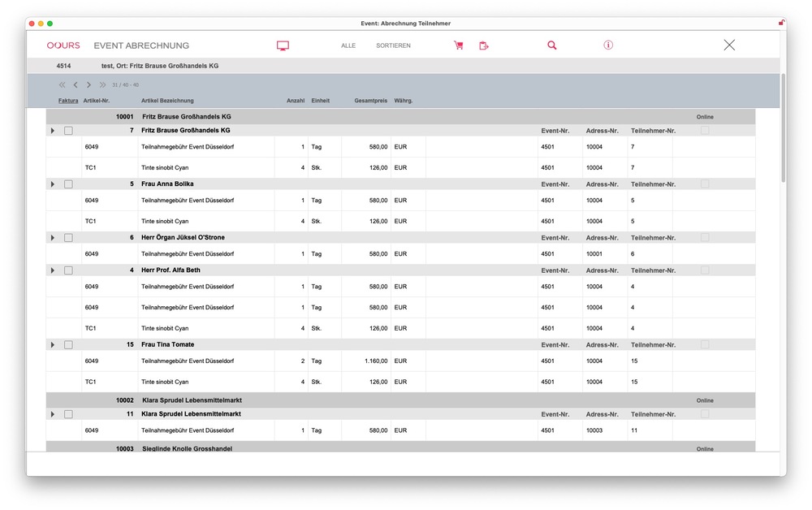Click the vertical scrollbar on the right

pyautogui.click(x=783, y=130)
